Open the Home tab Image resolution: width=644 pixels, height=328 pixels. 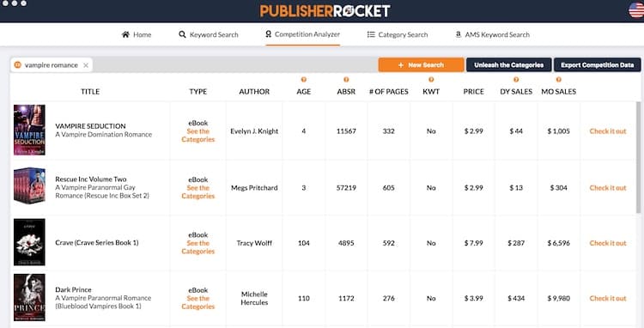click(x=137, y=35)
